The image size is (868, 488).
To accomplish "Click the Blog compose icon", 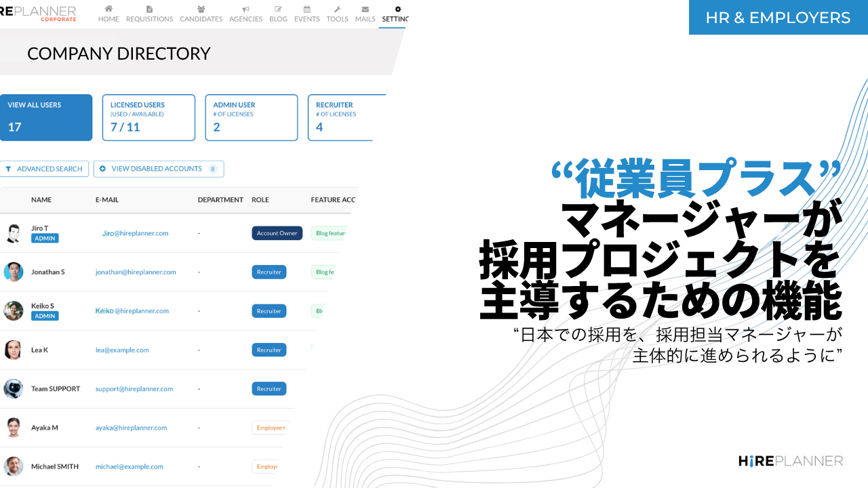I will tap(278, 9).
